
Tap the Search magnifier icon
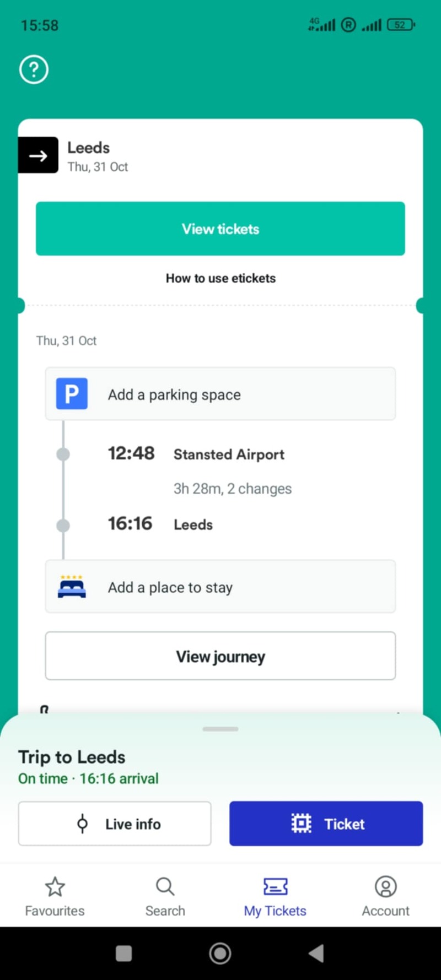(165, 886)
